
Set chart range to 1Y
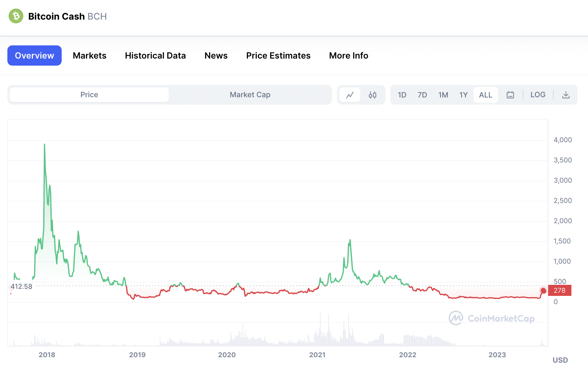(x=463, y=95)
